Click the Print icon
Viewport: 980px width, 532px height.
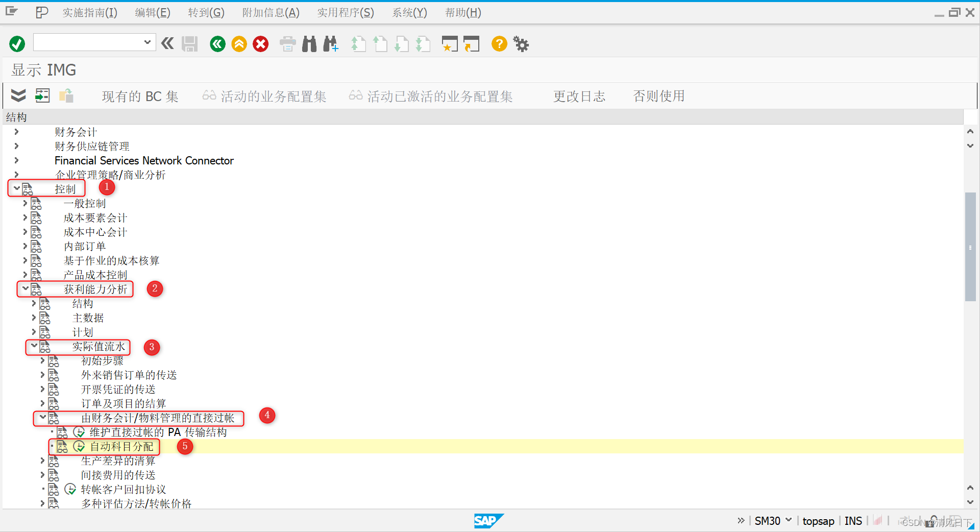287,44
